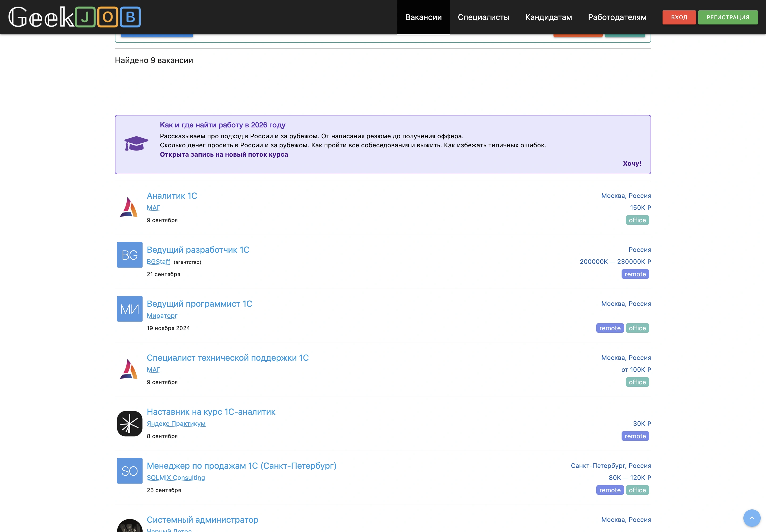Click the Хочу! link
The image size is (766, 532).
[632, 163]
